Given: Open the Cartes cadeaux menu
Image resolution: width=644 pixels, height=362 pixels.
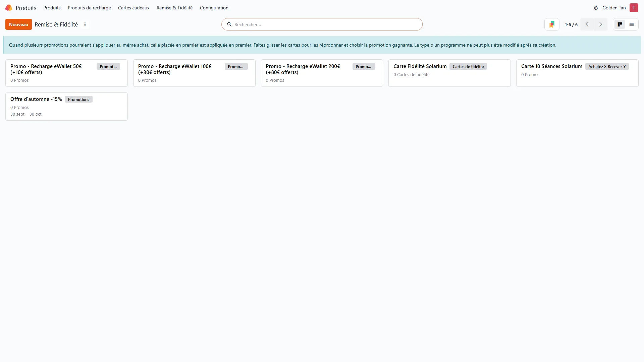Looking at the screenshot, I should coord(134,8).
